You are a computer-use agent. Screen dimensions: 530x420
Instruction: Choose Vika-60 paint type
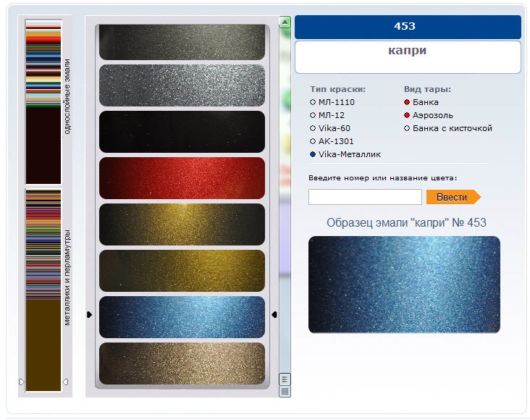(x=330, y=128)
